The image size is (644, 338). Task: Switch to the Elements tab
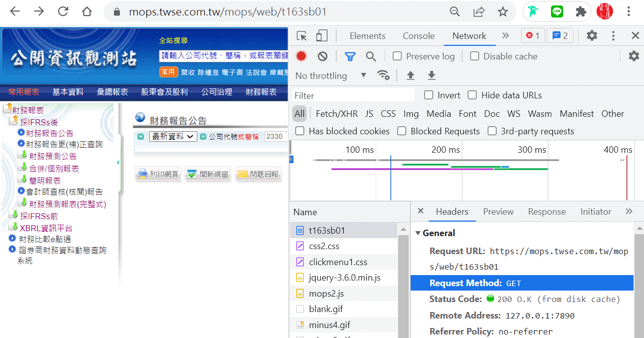click(368, 36)
